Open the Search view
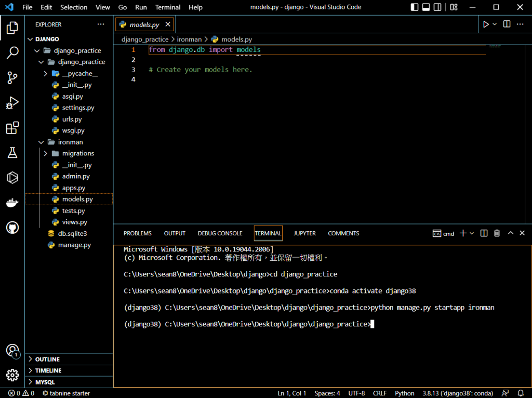The width and height of the screenshot is (532, 398). click(12, 52)
